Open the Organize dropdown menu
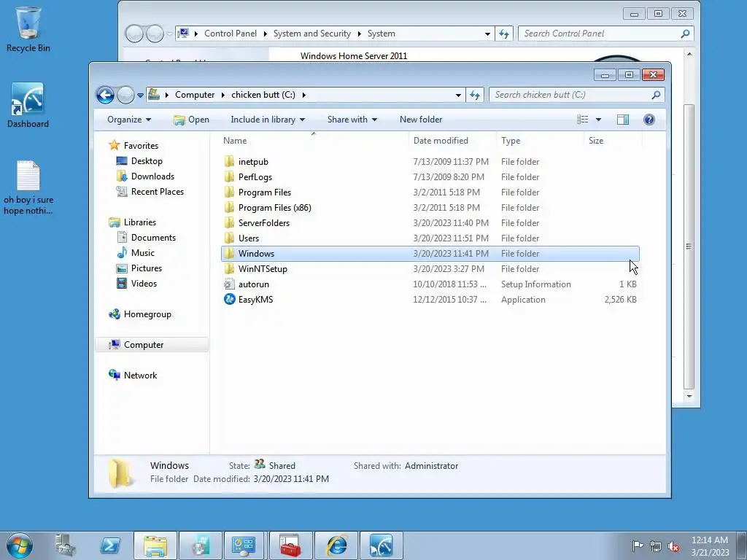The image size is (747, 560). point(129,120)
